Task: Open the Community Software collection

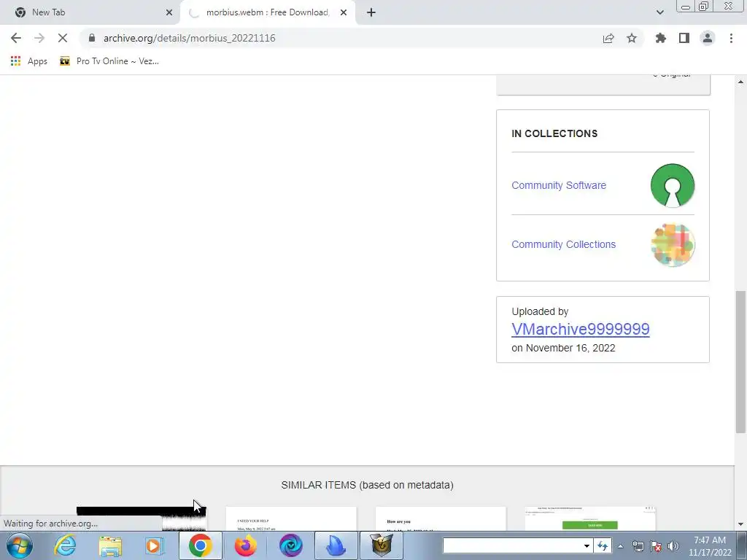Action: click(x=559, y=185)
